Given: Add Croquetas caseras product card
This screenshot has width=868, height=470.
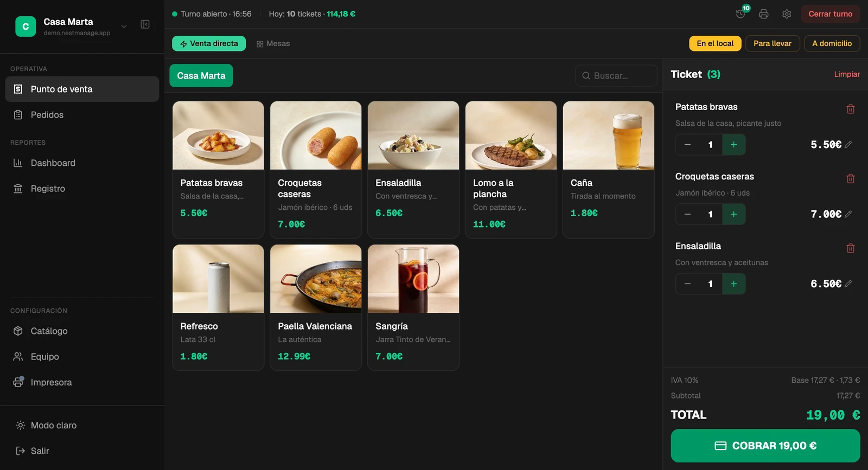Looking at the screenshot, I should pos(316,170).
